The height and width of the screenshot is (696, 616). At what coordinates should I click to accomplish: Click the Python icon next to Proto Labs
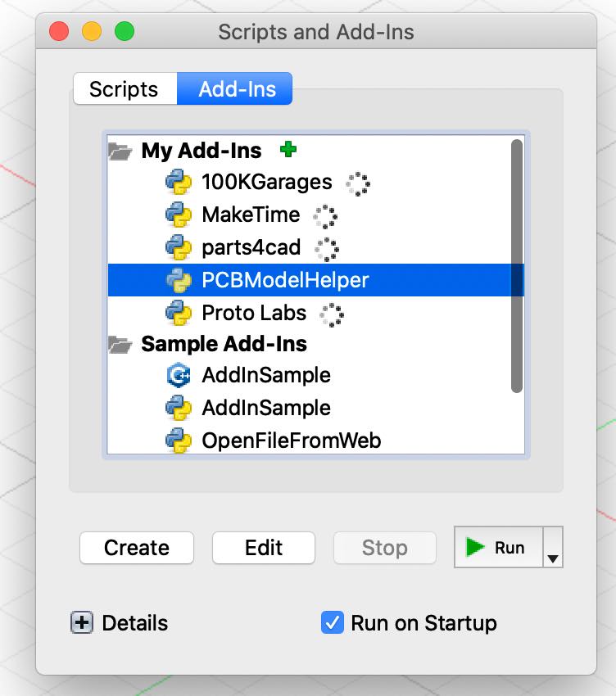(x=179, y=313)
